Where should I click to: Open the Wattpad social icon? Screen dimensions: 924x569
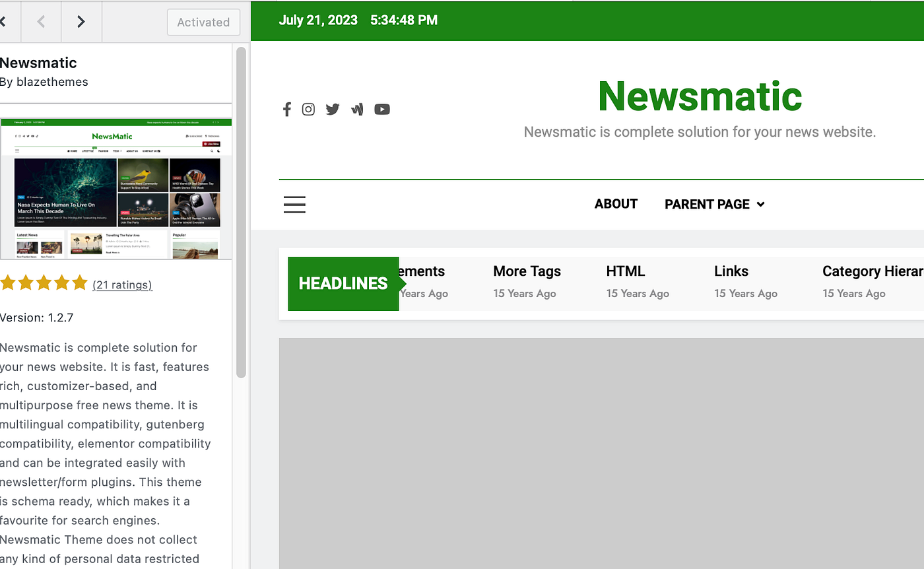point(357,110)
